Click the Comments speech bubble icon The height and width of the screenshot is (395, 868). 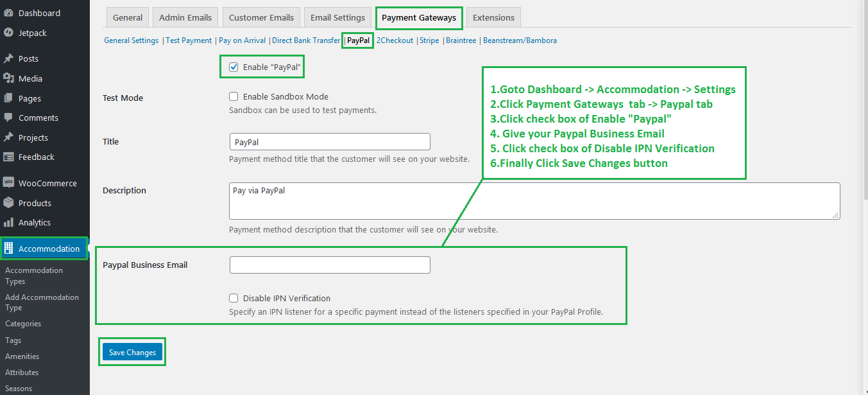click(x=8, y=118)
